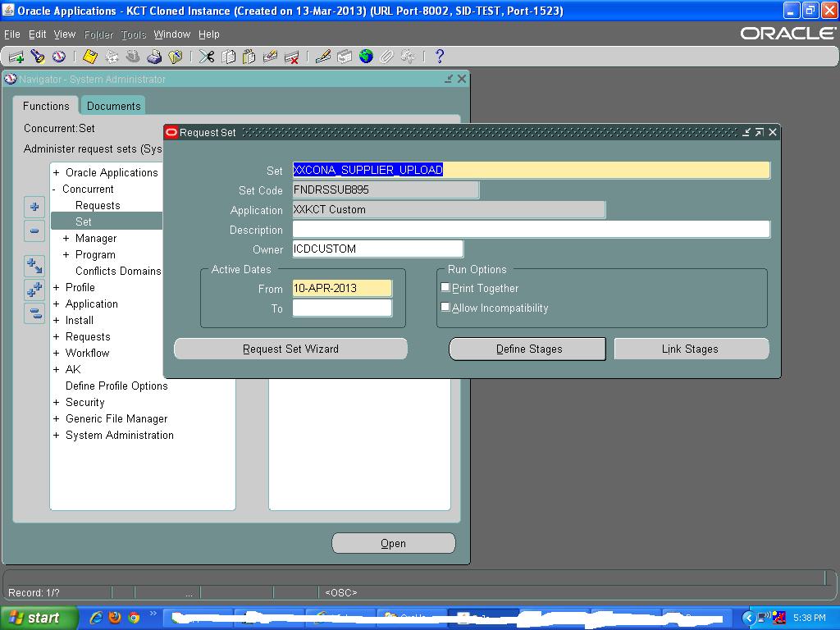Click the Navigator Collapse All side button

point(34,313)
